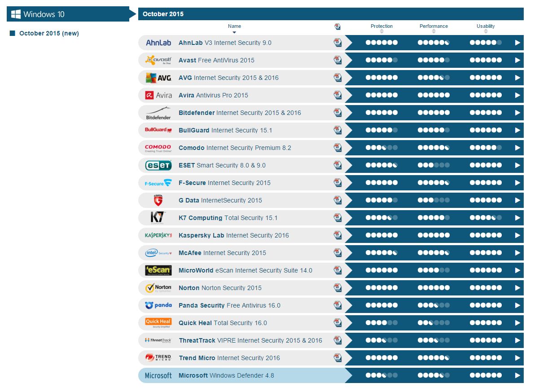The height and width of the screenshot is (392, 539).
Task: Open Avast Free AntiVirus 2015 link
Action: pyautogui.click(x=216, y=60)
